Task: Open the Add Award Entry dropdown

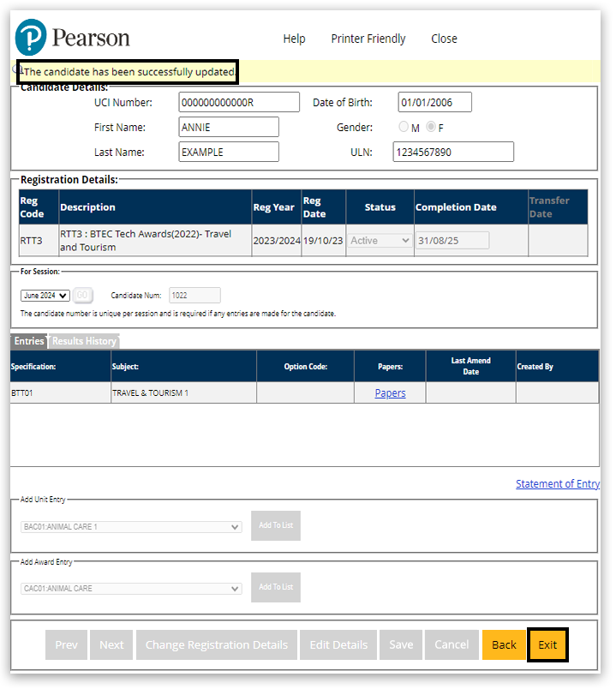Action: click(x=131, y=589)
